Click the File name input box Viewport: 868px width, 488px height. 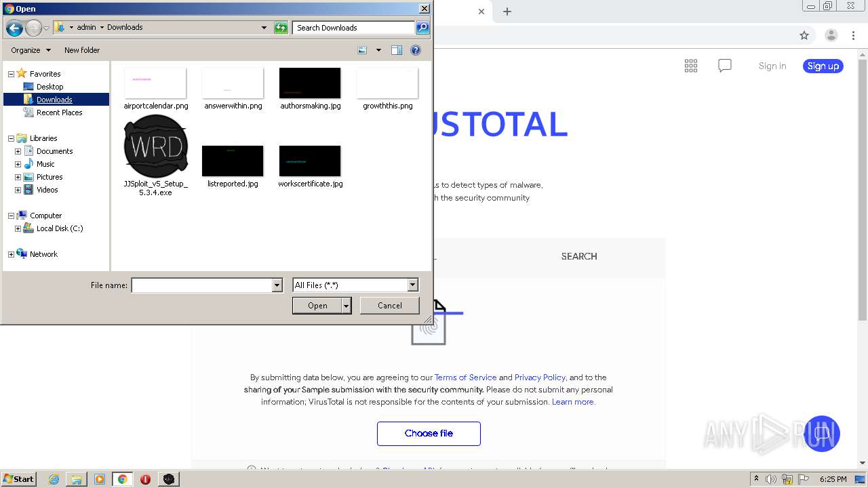[x=201, y=285]
